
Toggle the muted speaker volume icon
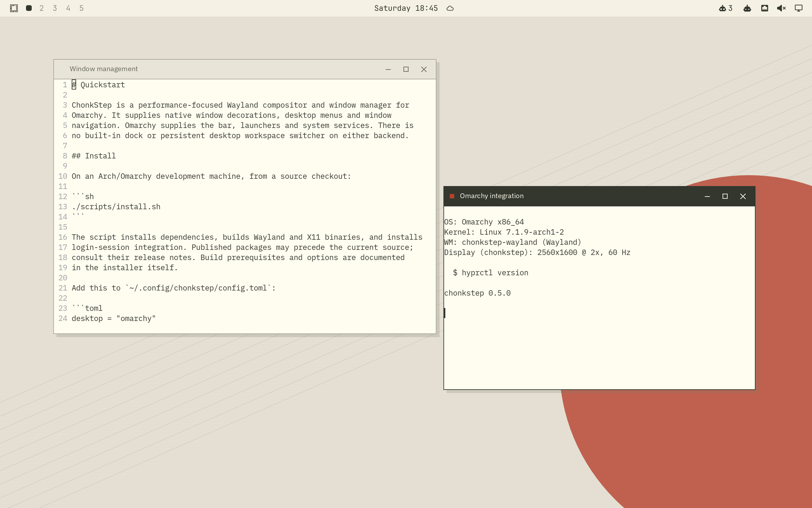pos(782,8)
